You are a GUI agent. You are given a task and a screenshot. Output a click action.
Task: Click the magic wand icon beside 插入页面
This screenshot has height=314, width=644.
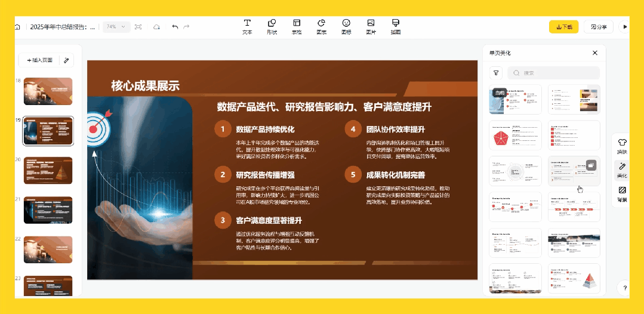[x=66, y=60]
